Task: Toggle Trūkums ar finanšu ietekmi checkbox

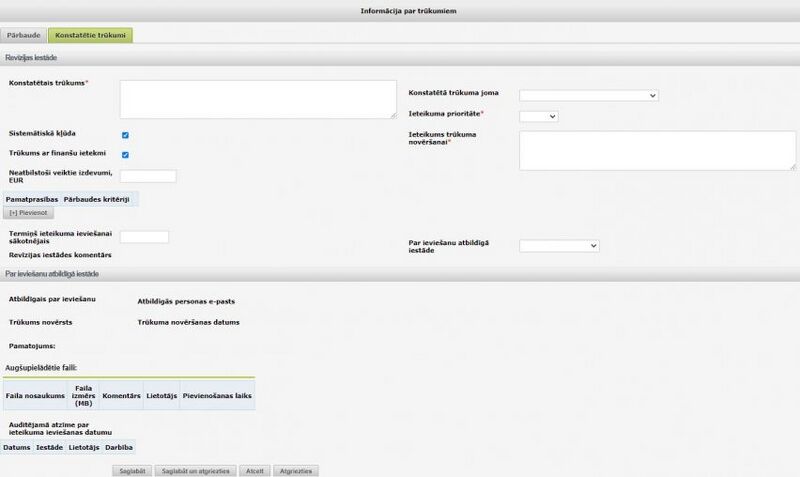Action: (x=125, y=155)
